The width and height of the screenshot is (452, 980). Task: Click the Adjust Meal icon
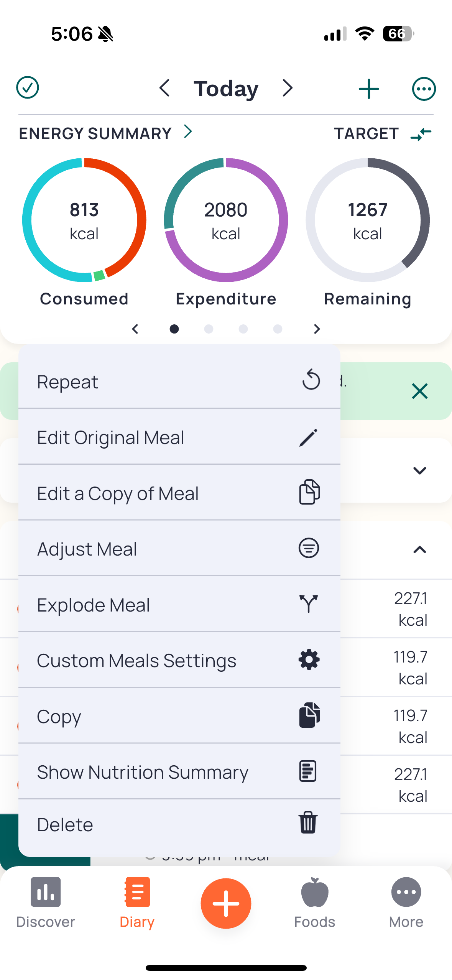[309, 548]
